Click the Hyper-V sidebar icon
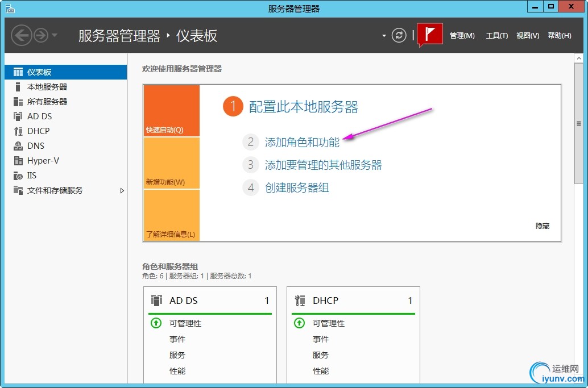The image size is (588, 388). 18,161
